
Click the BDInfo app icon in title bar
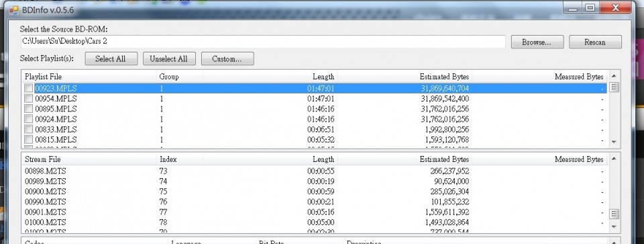pos(13,10)
